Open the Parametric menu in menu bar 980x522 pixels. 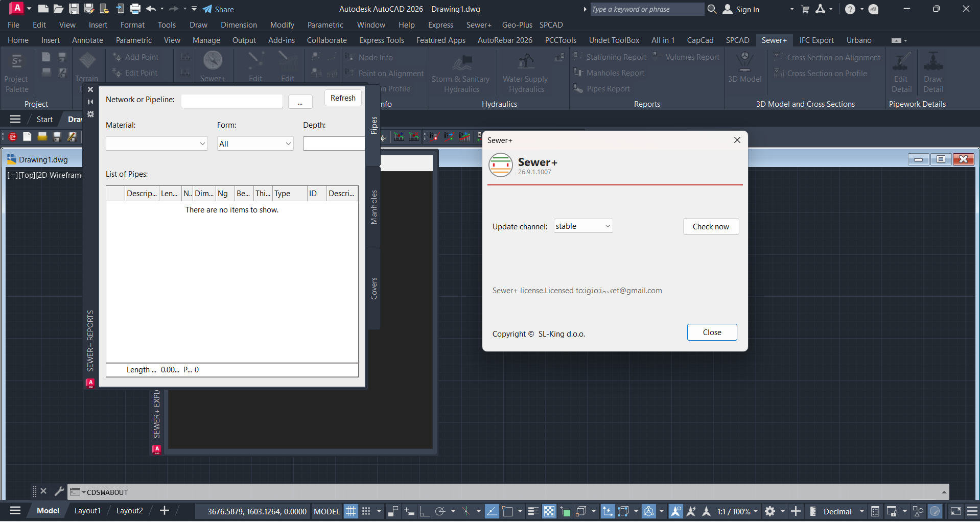point(325,25)
